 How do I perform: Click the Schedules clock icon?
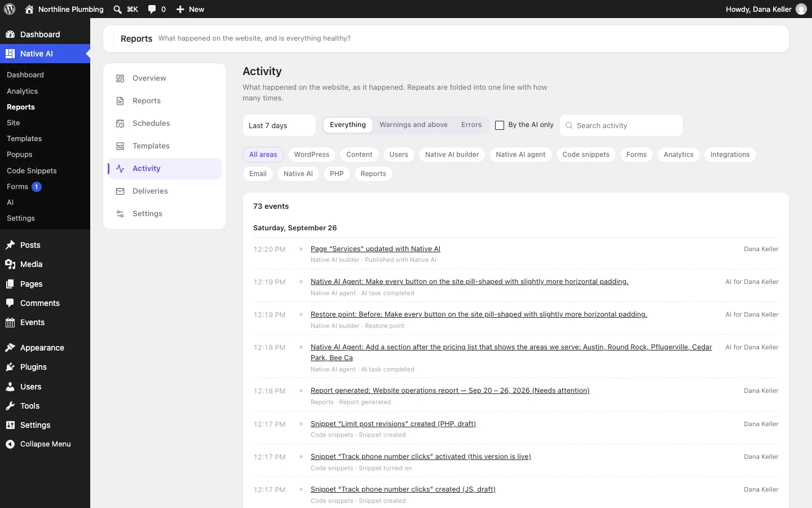pos(120,124)
